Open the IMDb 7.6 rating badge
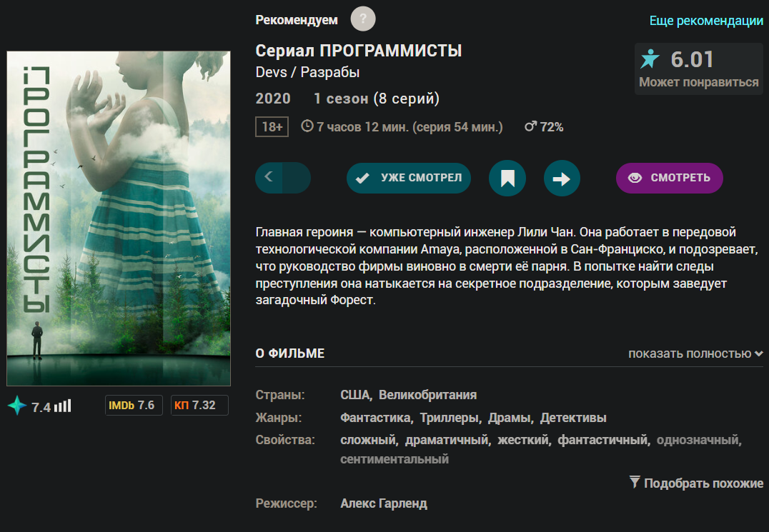769x532 pixels. [132, 406]
